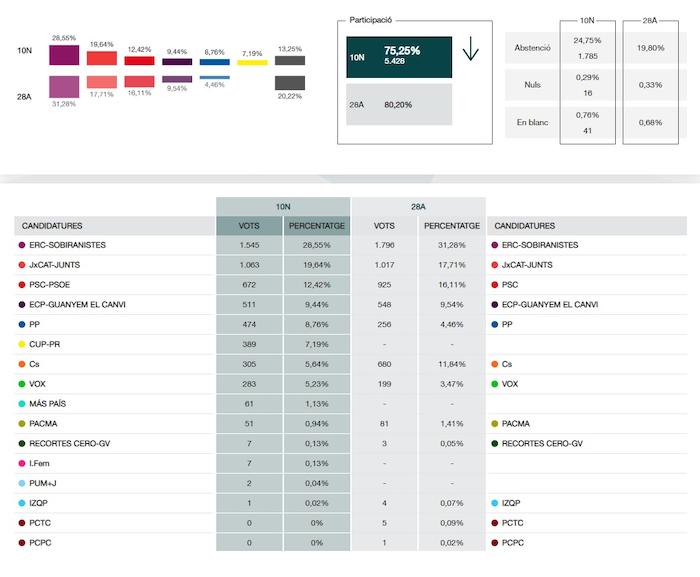This screenshot has width=700, height=577.
Task: Click the blue 10N bar labelled 8,76%
Action: (x=215, y=62)
